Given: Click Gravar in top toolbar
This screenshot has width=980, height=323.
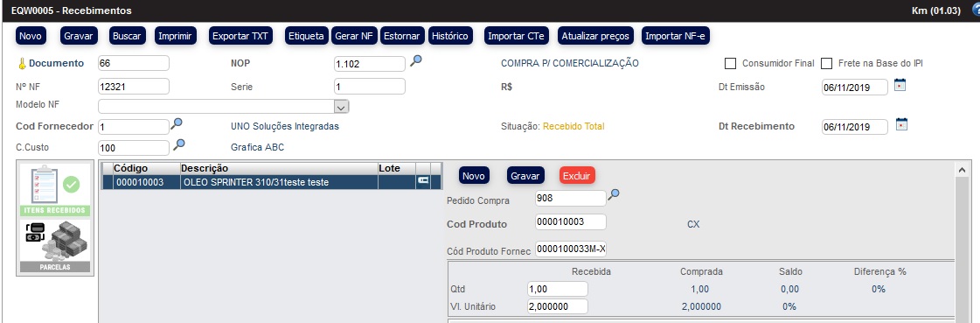Looking at the screenshot, I should point(79,36).
